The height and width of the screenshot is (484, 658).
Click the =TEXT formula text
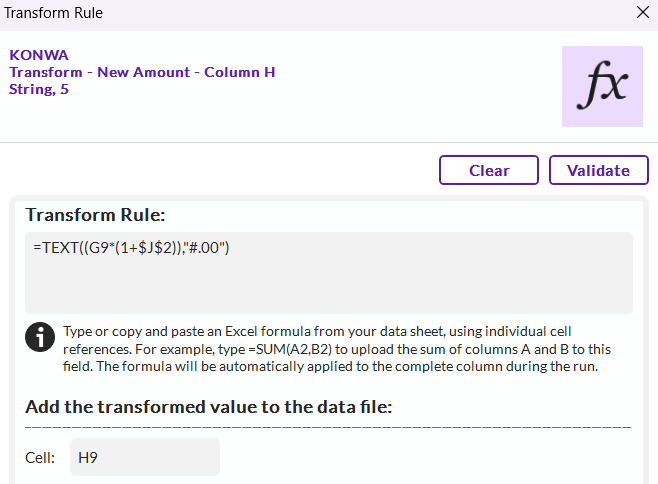click(x=132, y=248)
